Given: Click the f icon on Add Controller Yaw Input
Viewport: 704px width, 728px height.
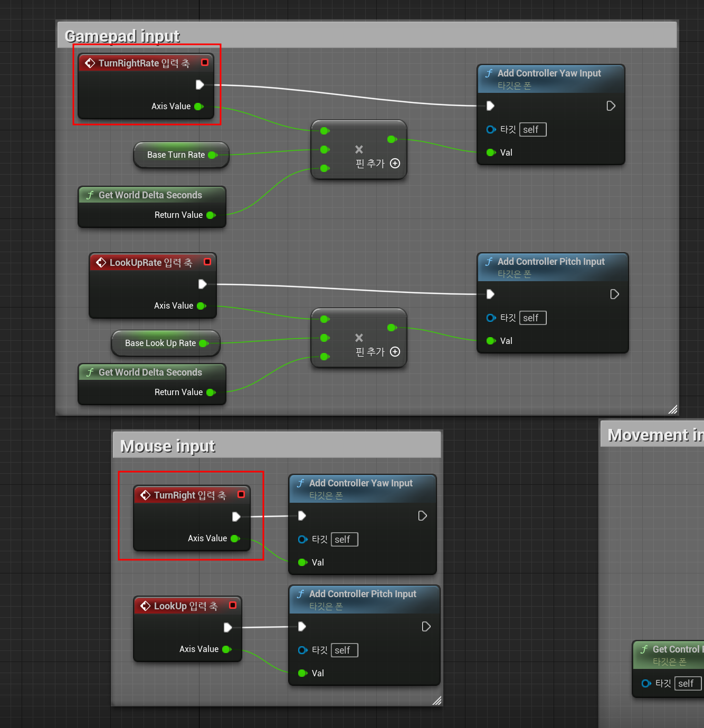Looking at the screenshot, I should pyautogui.click(x=490, y=73).
